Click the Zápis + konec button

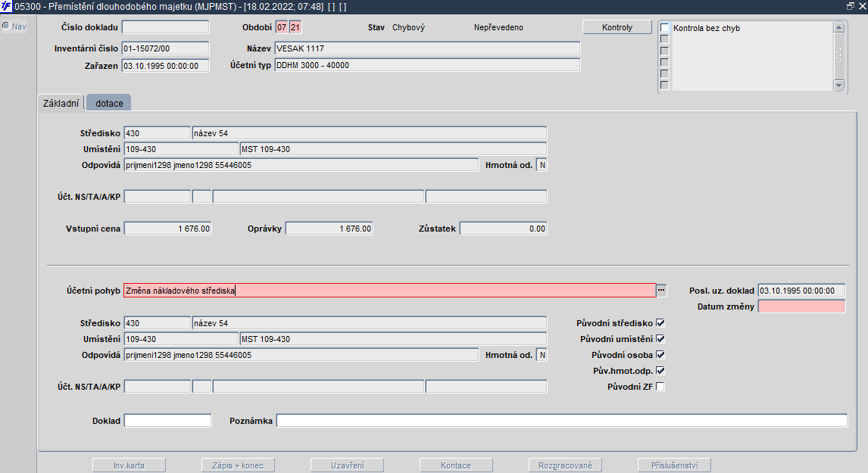[x=238, y=465]
